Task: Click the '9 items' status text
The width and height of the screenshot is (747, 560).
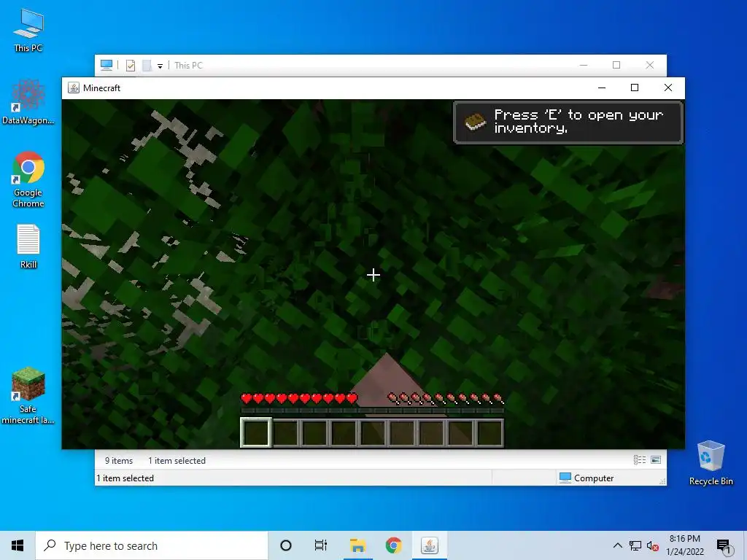Action: (x=119, y=461)
